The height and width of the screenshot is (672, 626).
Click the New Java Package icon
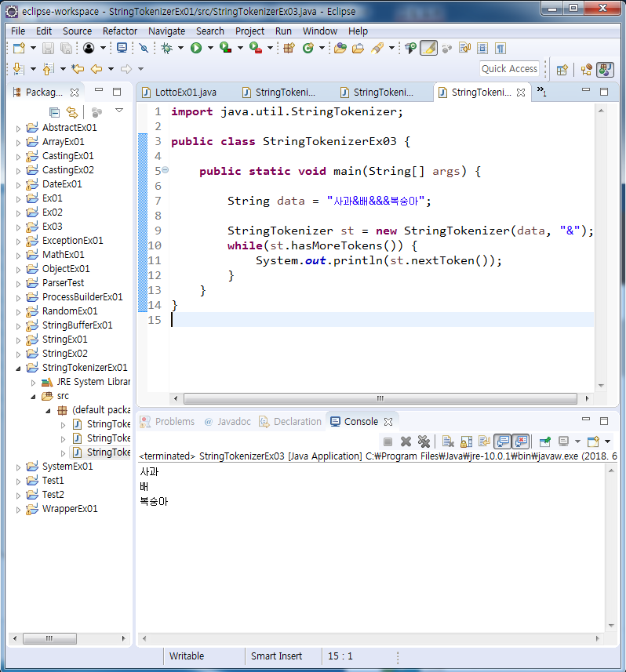click(x=289, y=48)
